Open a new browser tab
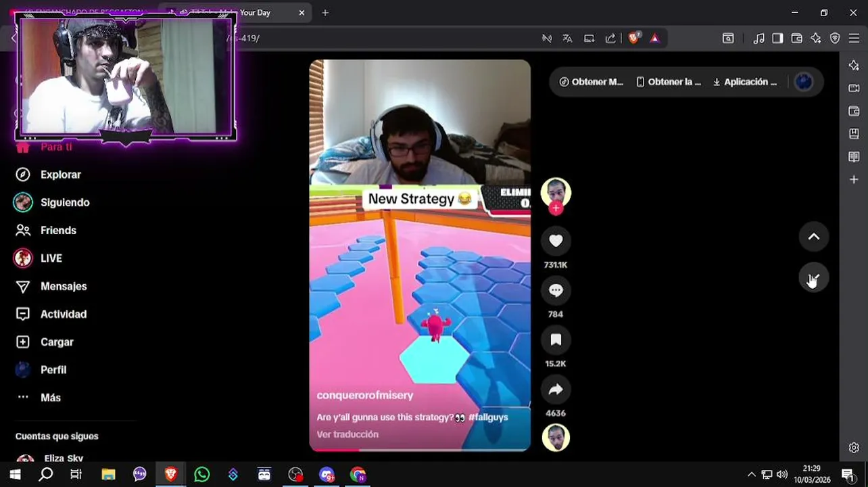Viewport: 868px width, 487px height. [x=325, y=13]
